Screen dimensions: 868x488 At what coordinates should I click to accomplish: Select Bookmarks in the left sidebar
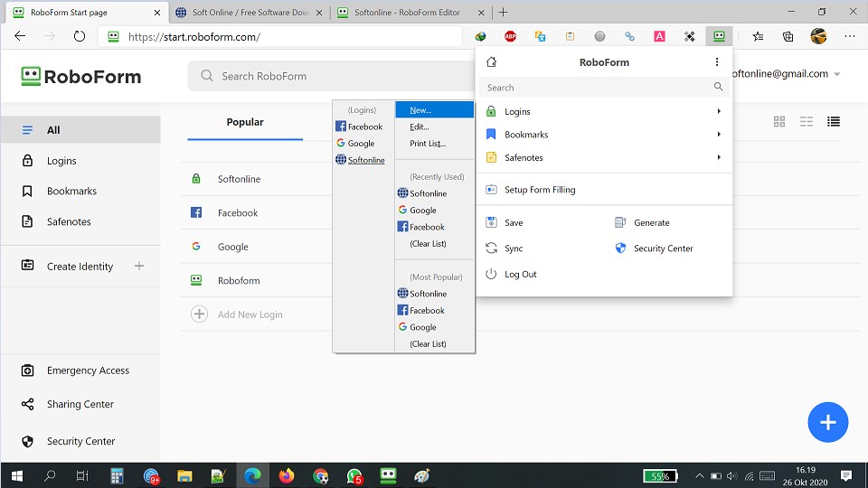pos(80,192)
